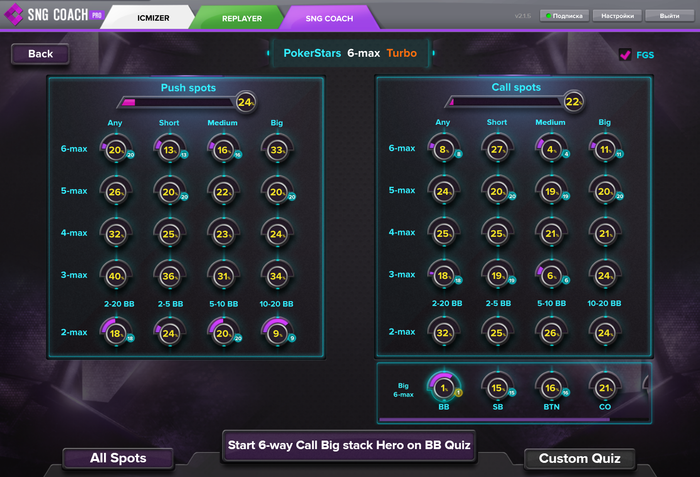Click the Push spots 6-max row label
The height and width of the screenshot is (477, 700).
[74, 149]
